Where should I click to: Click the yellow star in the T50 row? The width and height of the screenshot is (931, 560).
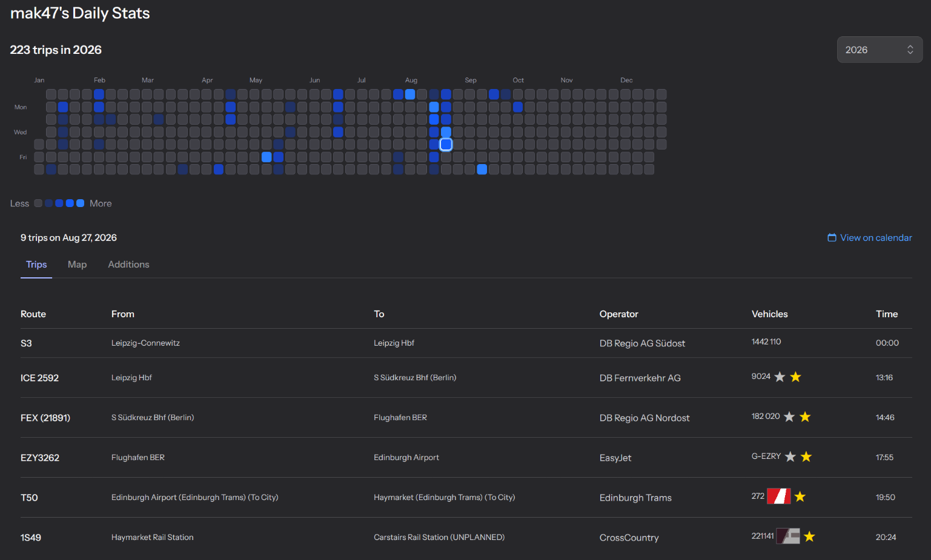(x=800, y=497)
